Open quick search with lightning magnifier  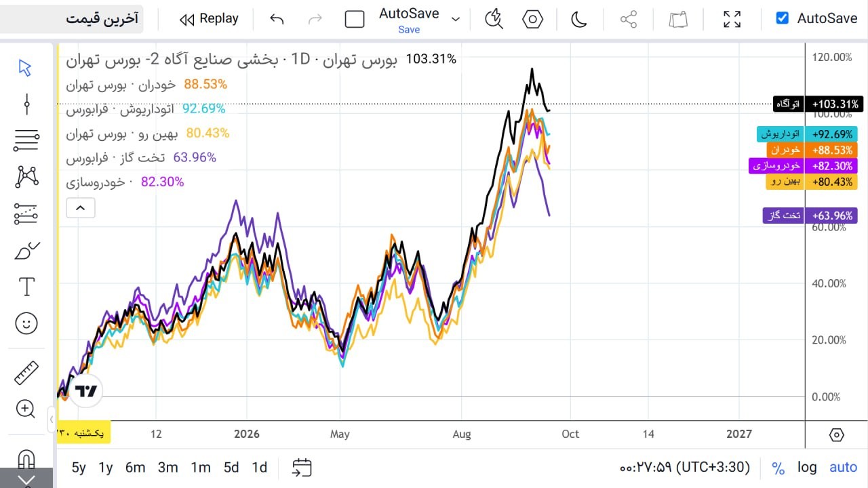pos(494,19)
